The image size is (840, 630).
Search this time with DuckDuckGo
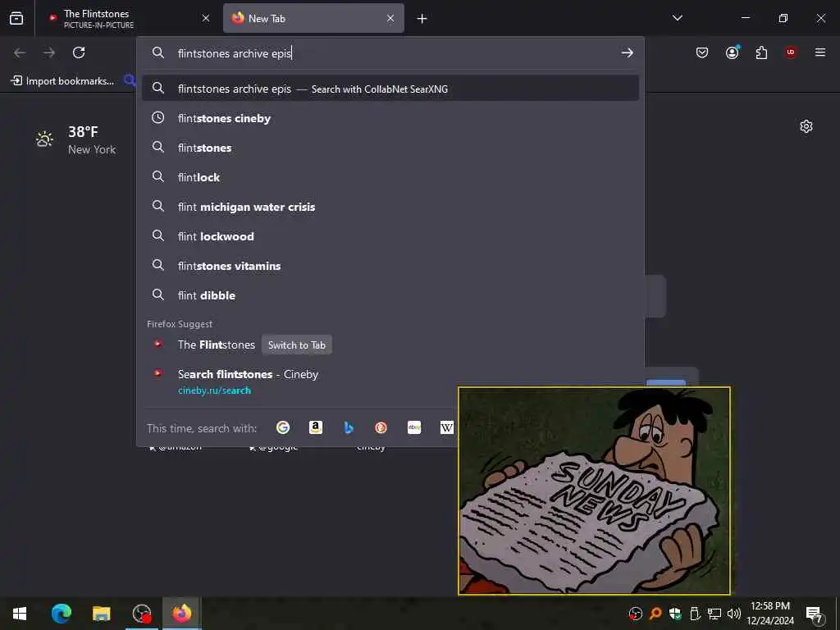pyautogui.click(x=381, y=427)
